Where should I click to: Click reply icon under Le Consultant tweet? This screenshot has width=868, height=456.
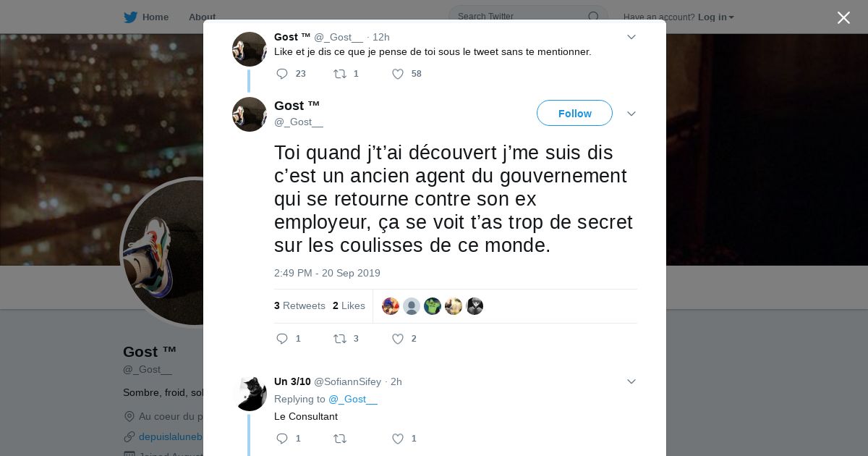pos(282,439)
